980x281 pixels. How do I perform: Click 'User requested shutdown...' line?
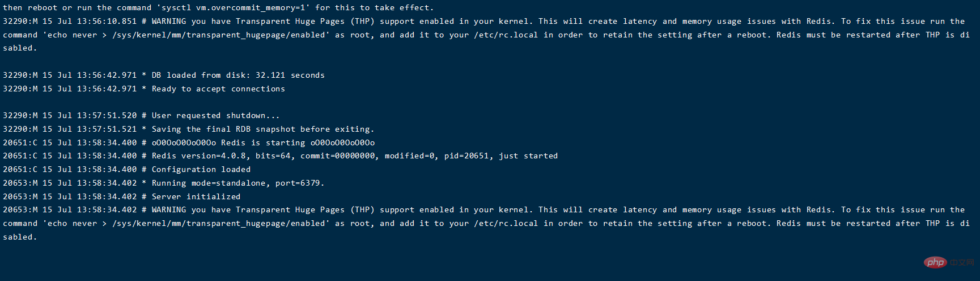pos(141,116)
